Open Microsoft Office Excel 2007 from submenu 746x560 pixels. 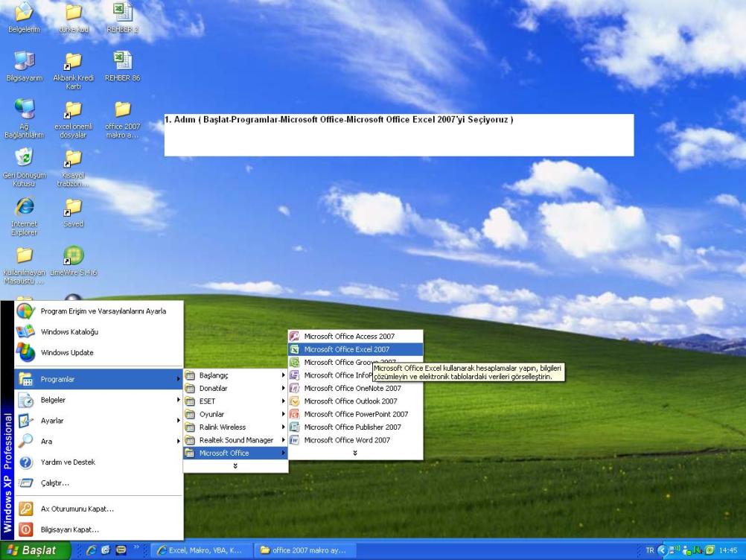355,349
